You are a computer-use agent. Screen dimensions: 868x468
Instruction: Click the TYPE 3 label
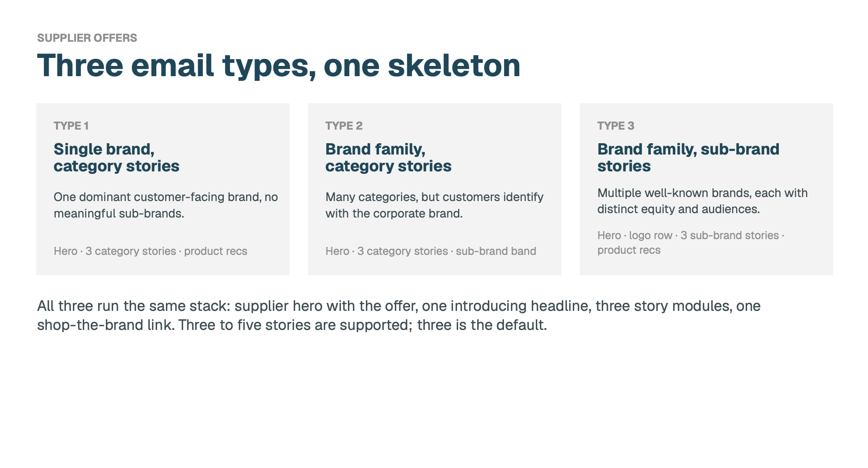[x=616, y=126]
